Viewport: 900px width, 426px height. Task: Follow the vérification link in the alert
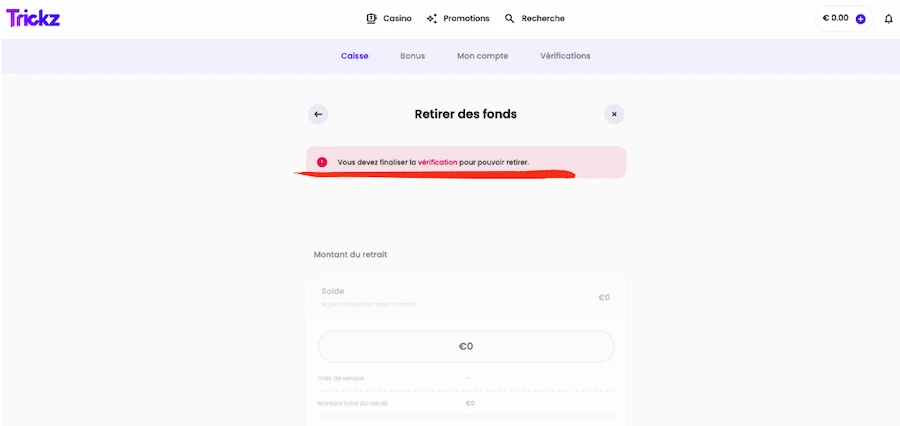(437, 162)
